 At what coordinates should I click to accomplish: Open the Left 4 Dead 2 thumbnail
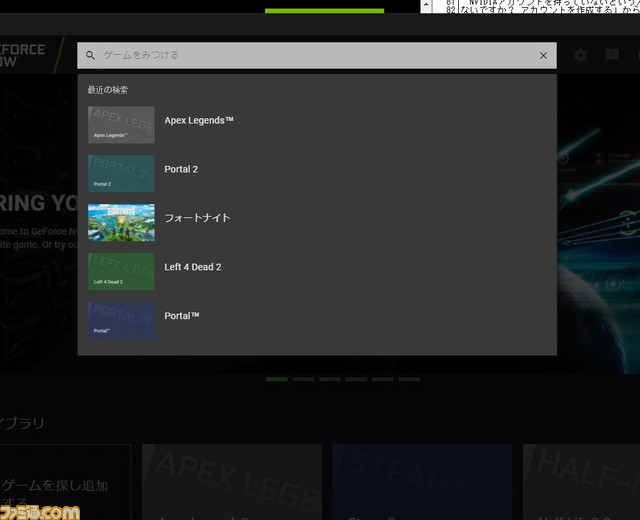pyautogui.click(x=121, y=271)
